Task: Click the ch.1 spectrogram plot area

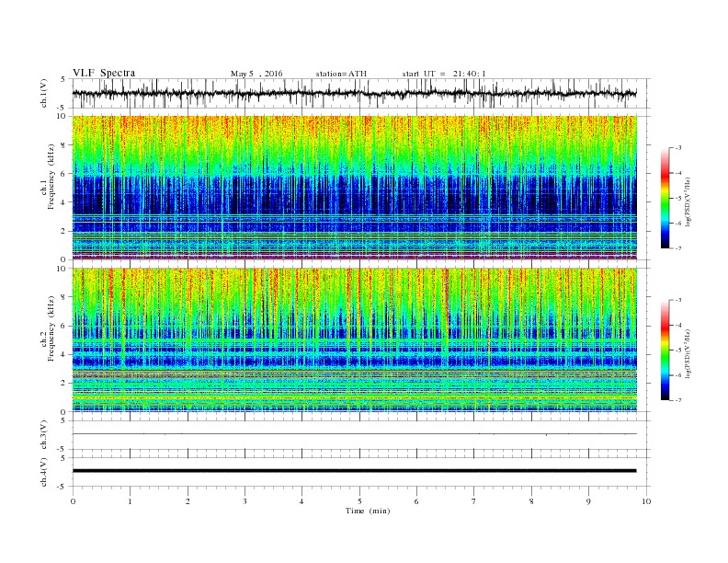Action: 354,188
